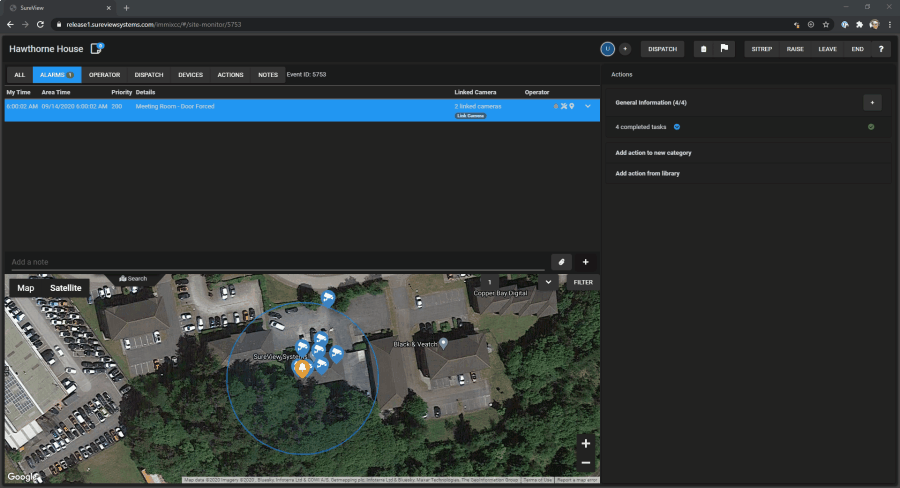Select the ALL tab
This screenshot has height=488, width=900.
pos(20,75)
